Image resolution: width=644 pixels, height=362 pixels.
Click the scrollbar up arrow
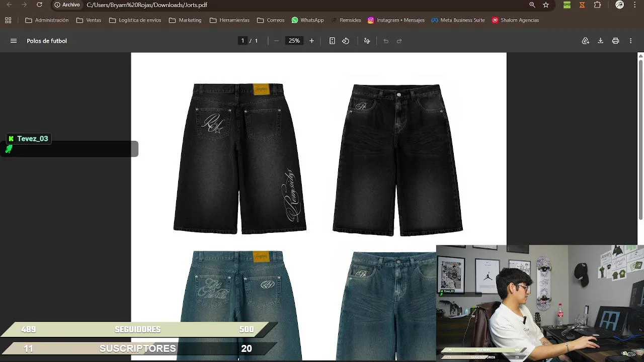640,55
